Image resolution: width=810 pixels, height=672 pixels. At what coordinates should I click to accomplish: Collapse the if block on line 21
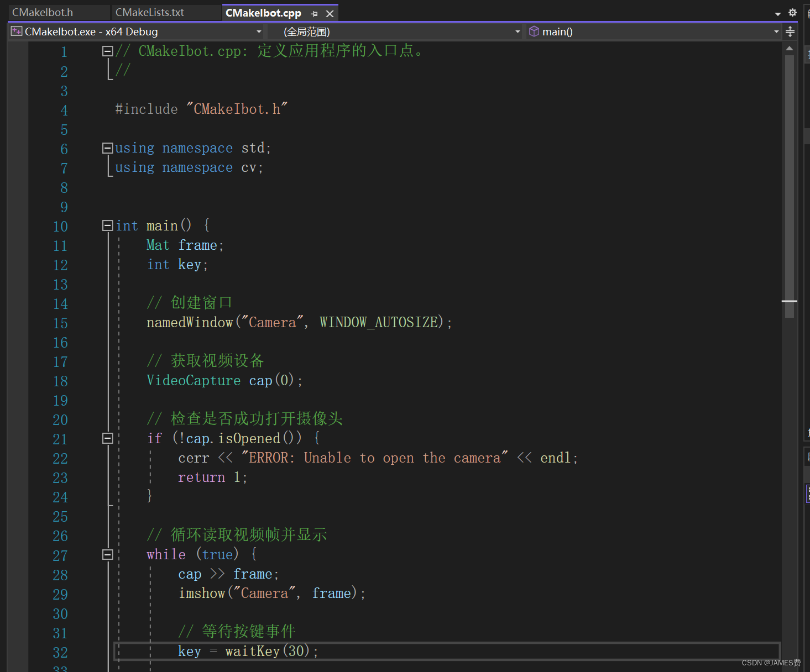coord(108,438)
